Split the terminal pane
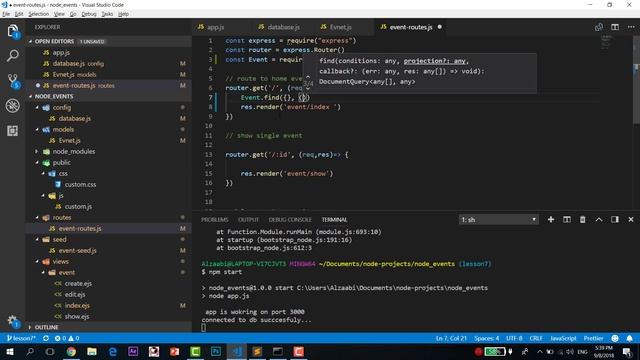Image resolution: width=640 pixels, height=360 pixels. click(567, 220)
